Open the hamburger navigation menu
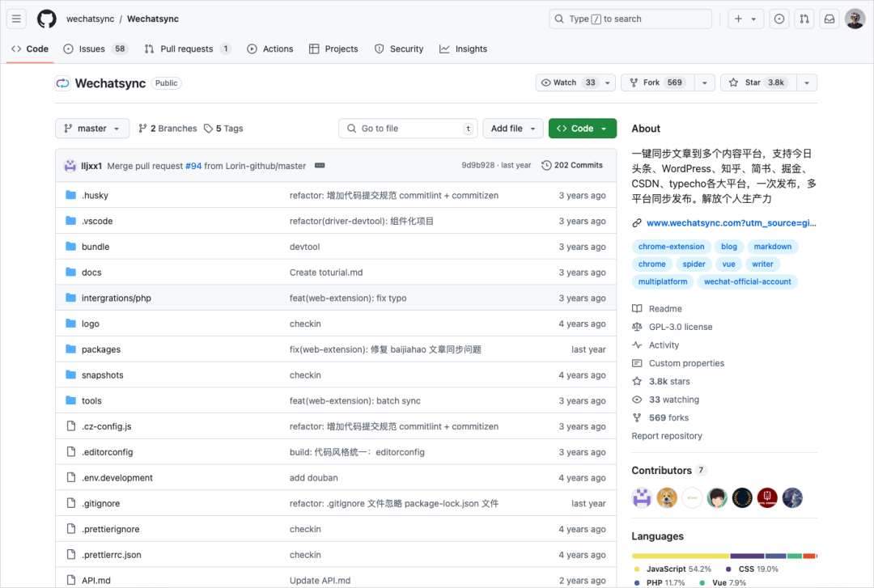 tap(17, 19)
